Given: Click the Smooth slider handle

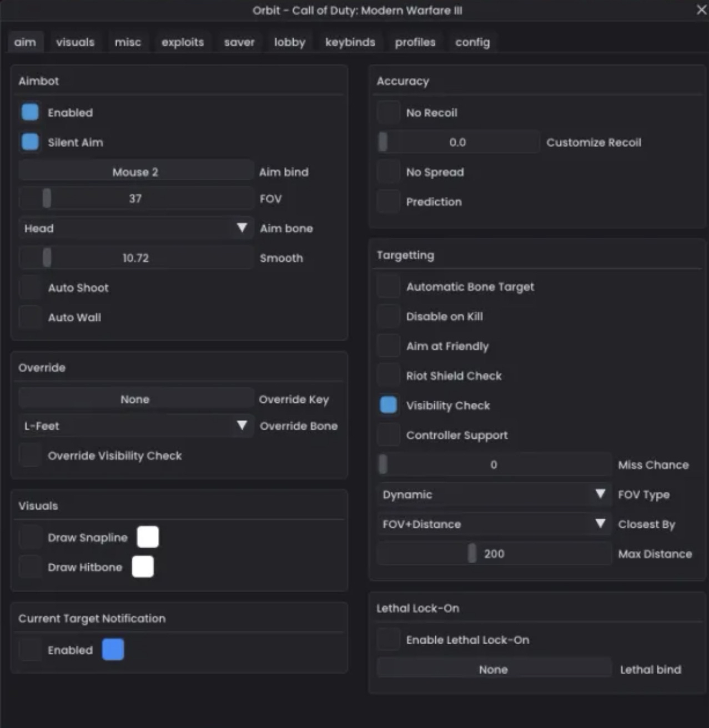Looking at the screenshot, I should point(47,257).
